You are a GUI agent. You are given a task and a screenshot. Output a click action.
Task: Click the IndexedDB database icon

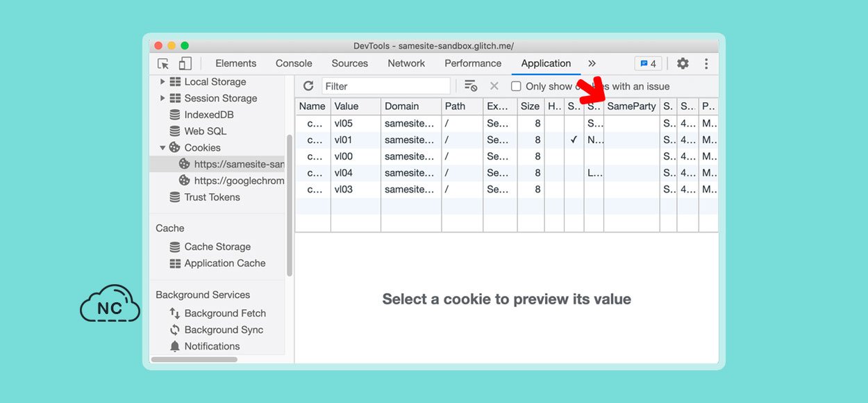175,115
